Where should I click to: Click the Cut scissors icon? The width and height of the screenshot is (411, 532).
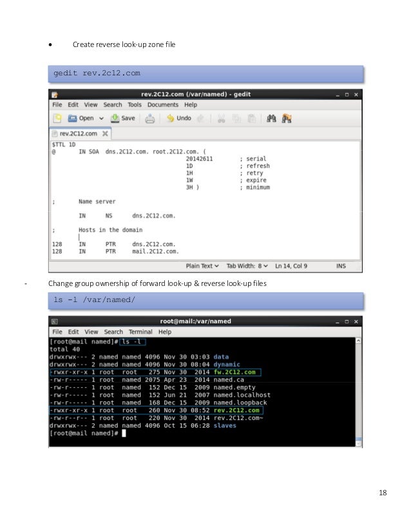(221, 119)
